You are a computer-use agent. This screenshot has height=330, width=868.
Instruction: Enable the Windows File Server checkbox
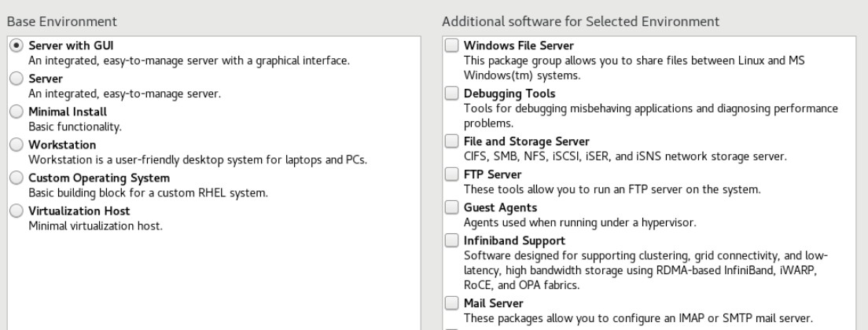pos(451,46)
